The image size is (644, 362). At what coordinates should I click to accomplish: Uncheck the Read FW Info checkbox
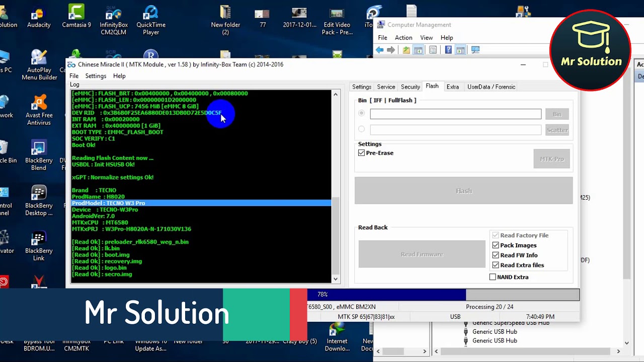point(496,255)
